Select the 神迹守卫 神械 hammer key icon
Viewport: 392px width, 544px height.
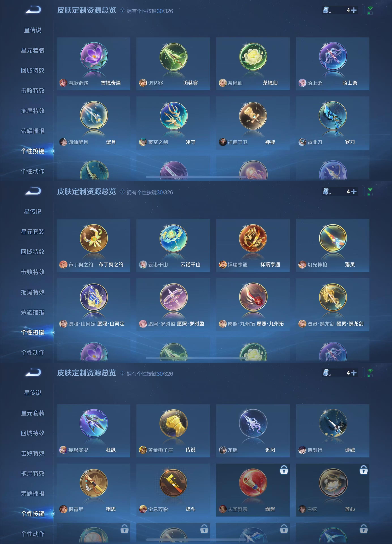[253, 116]
